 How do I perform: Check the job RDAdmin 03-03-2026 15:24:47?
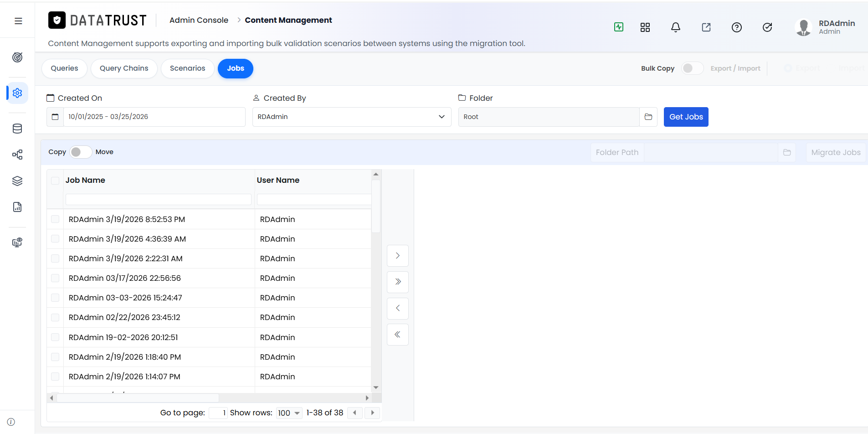[x=55, y=298]
